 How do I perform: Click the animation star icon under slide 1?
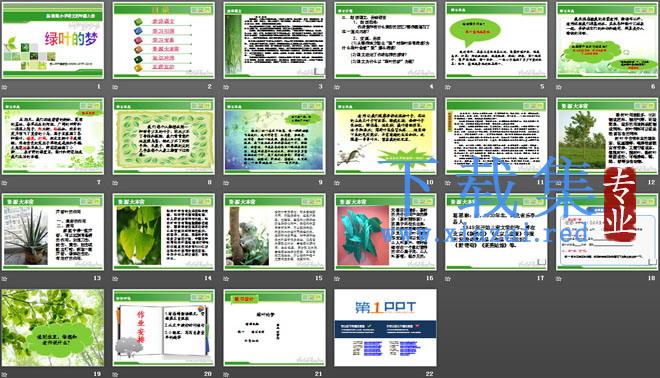click(x=5, y=87)
